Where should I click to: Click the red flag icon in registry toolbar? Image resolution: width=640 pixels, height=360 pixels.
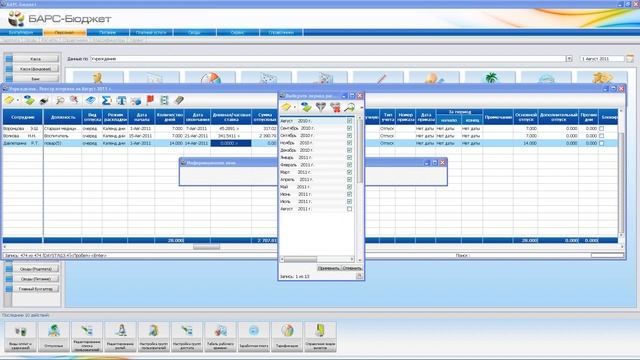click(x=150, y=100)
